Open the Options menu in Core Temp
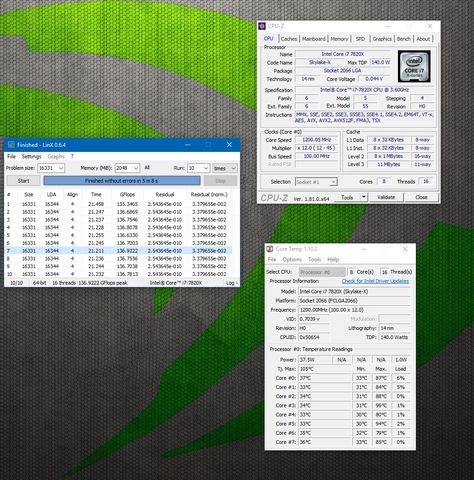This screenshot has height=480, width=474. pyautogui.click(x=292, y=259)
